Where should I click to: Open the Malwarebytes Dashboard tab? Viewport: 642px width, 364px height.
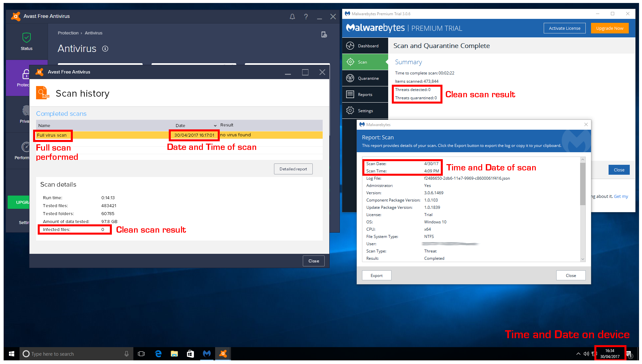coord(365,46)
